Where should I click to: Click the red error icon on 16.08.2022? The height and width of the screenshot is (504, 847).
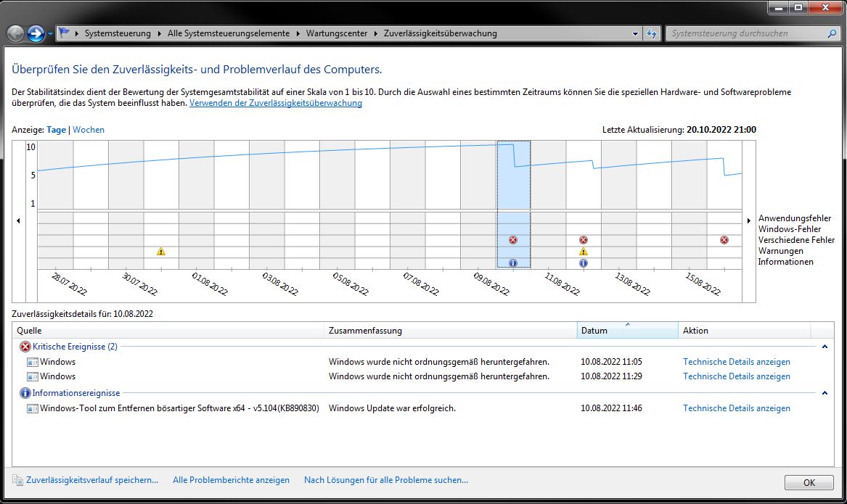(724, 240)
